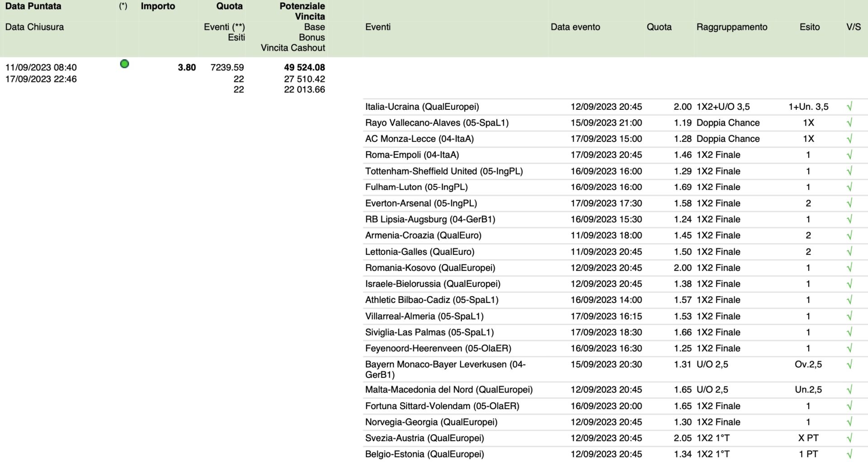This screenshot has width=868, height=462.
Task: Select the Italia-Ucraina (QualEuropei) event
Action: click(422, 107)
